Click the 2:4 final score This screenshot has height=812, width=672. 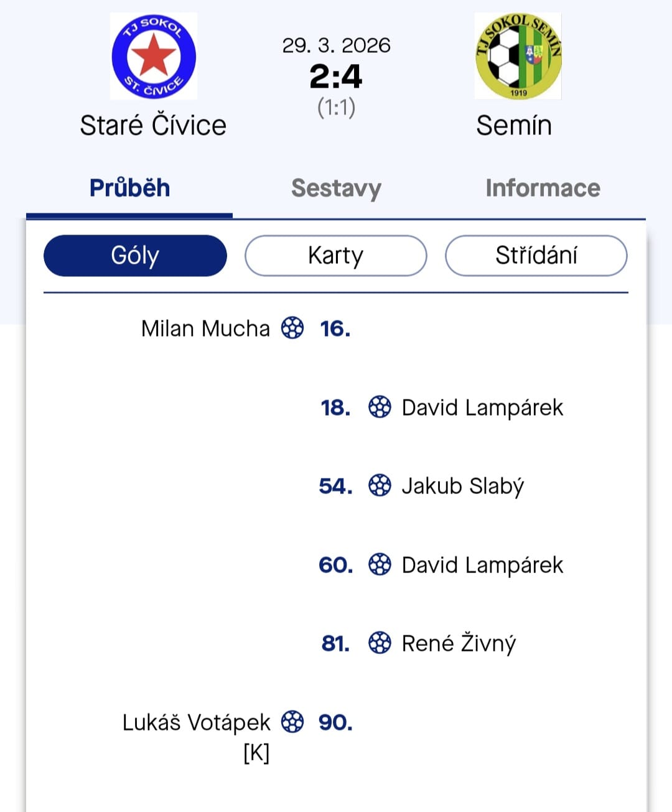tap(336, 77)
